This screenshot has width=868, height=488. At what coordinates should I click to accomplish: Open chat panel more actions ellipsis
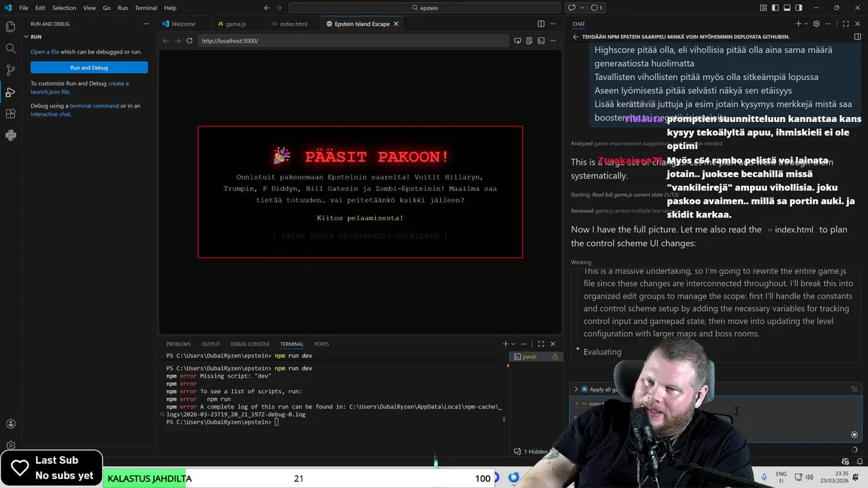coord(828,24)
